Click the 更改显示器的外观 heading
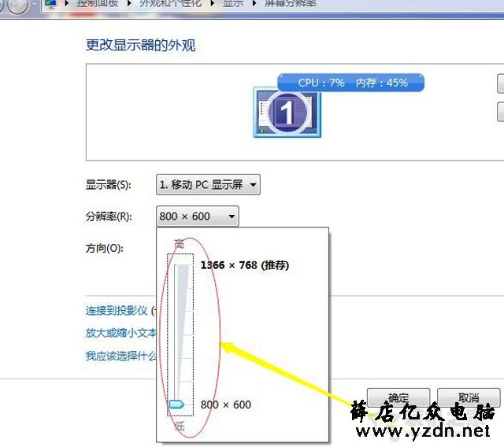This screenshot has height=447, width=504. (140, 45)
